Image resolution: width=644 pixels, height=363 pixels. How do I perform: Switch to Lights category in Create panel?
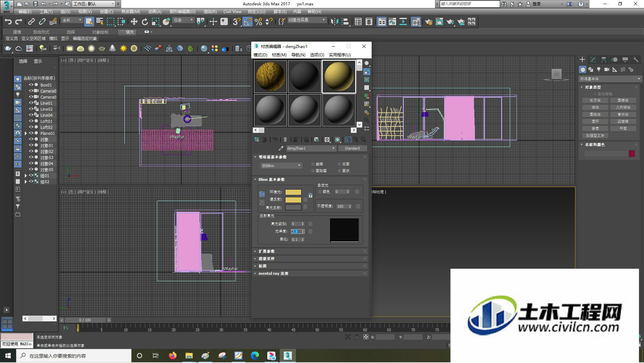(599, 69)
